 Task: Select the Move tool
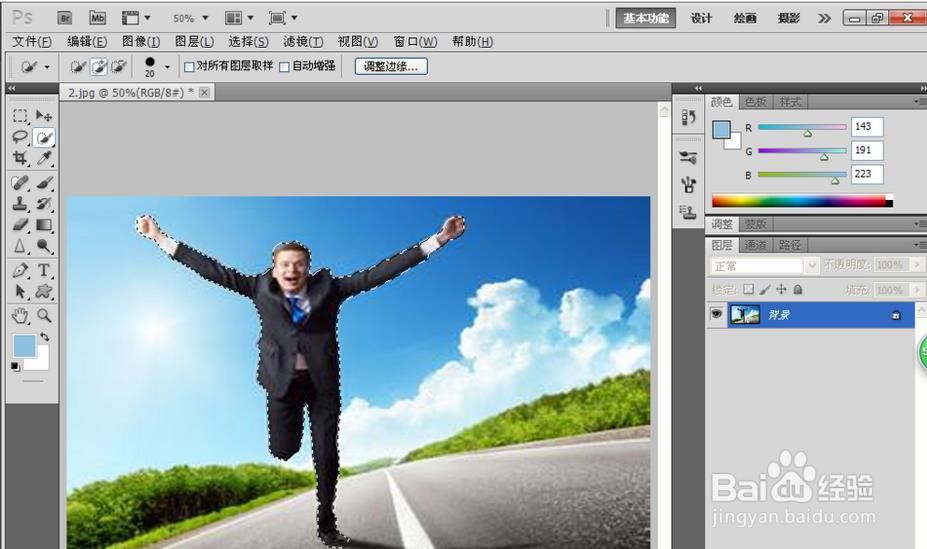(44, 116)
